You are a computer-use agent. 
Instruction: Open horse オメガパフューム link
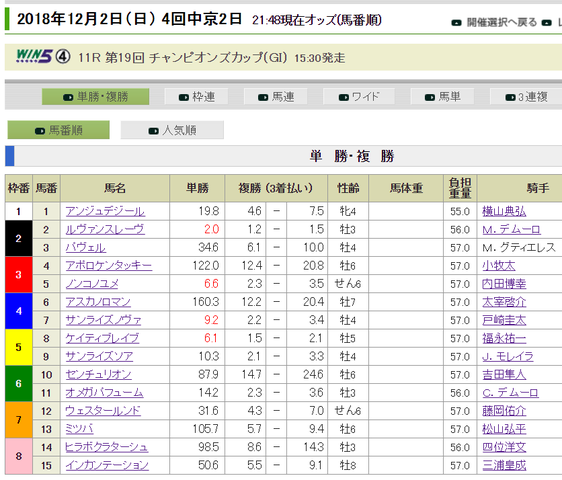point(104,393)
